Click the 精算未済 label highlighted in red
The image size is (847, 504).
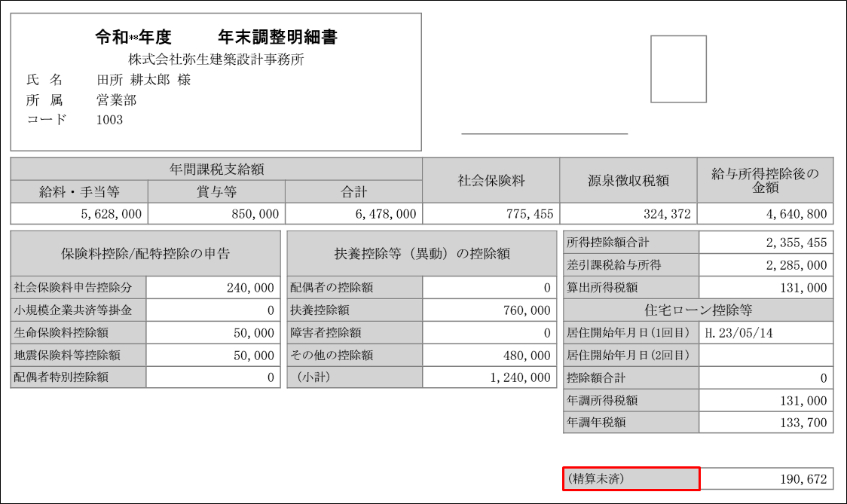(631, 479)
